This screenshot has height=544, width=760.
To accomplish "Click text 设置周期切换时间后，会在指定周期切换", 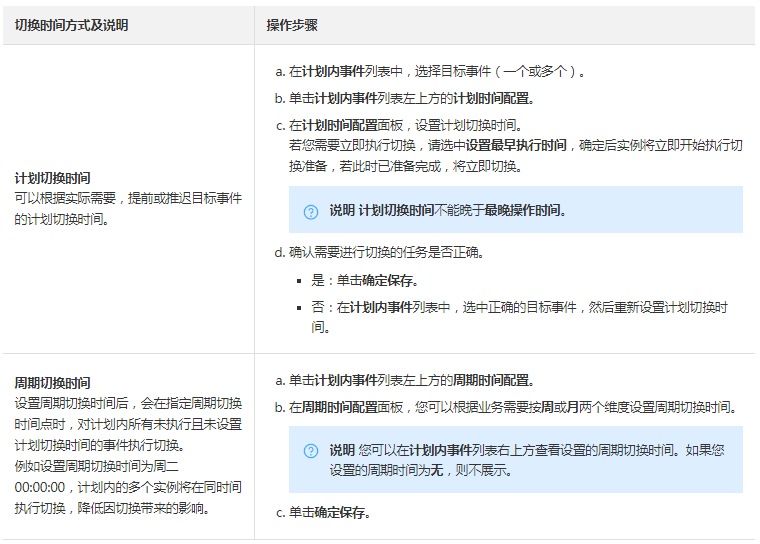I will coord(128,403).
